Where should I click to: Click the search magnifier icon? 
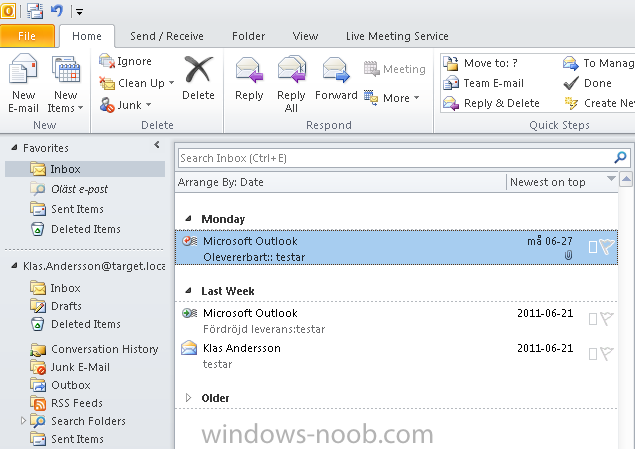coord(620,157)
